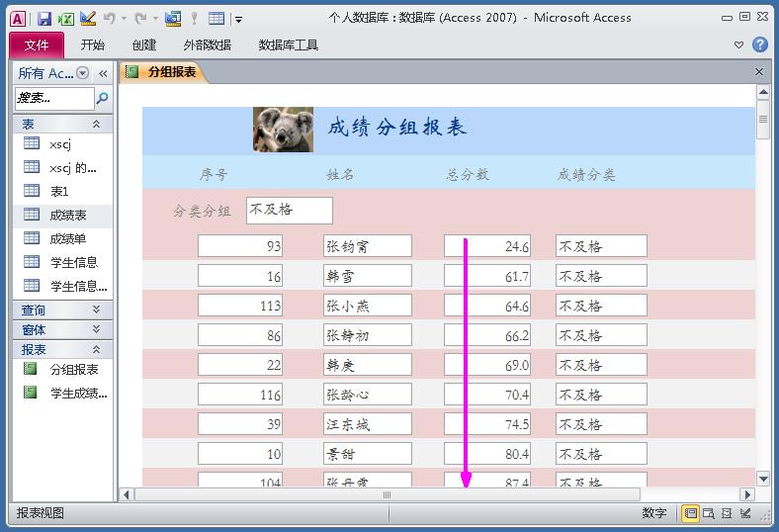Click the datasheet table icon in quick access toolbar
This screenshot has height=532, width=779.
216,19
